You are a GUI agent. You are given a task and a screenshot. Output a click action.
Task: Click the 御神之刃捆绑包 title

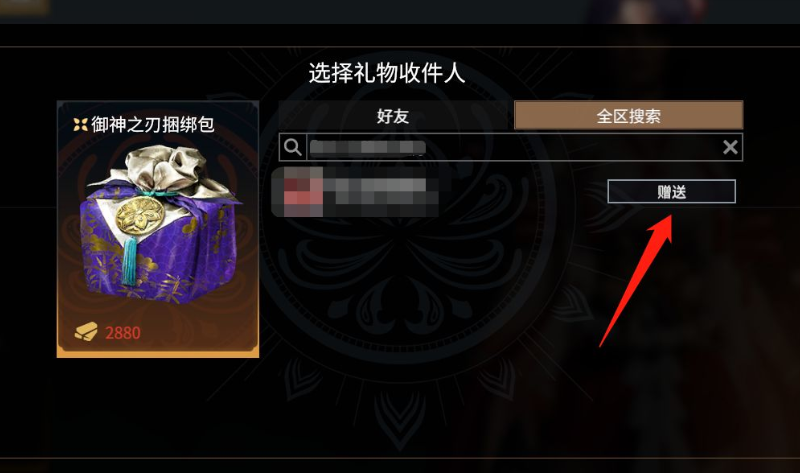[x=153, y=124]
